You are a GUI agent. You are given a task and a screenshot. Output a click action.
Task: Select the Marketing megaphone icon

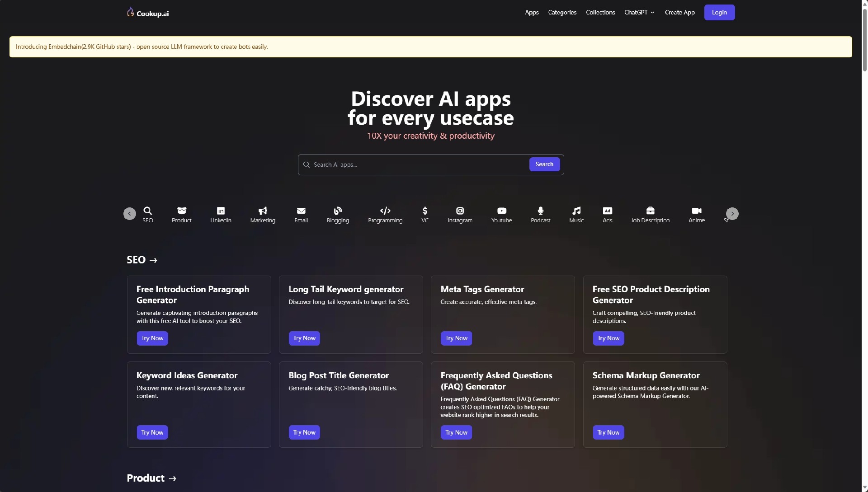tap(263, 211)
